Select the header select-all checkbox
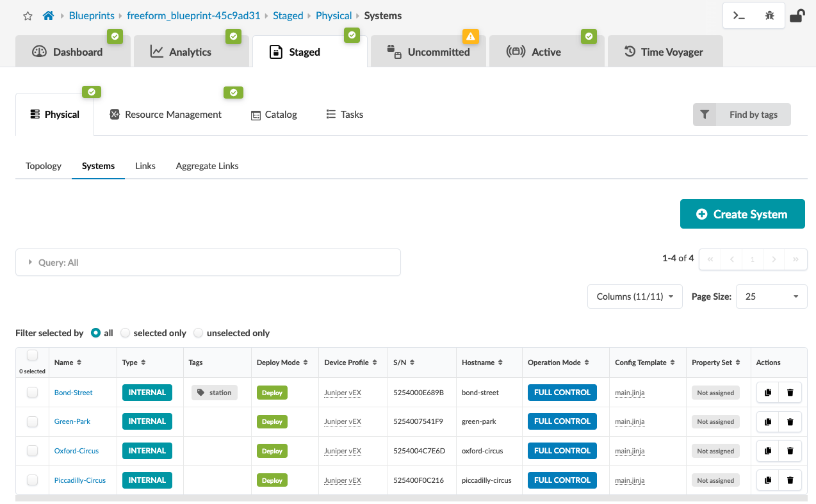Screen dimensions: 816x504 [x=32, y=355]
